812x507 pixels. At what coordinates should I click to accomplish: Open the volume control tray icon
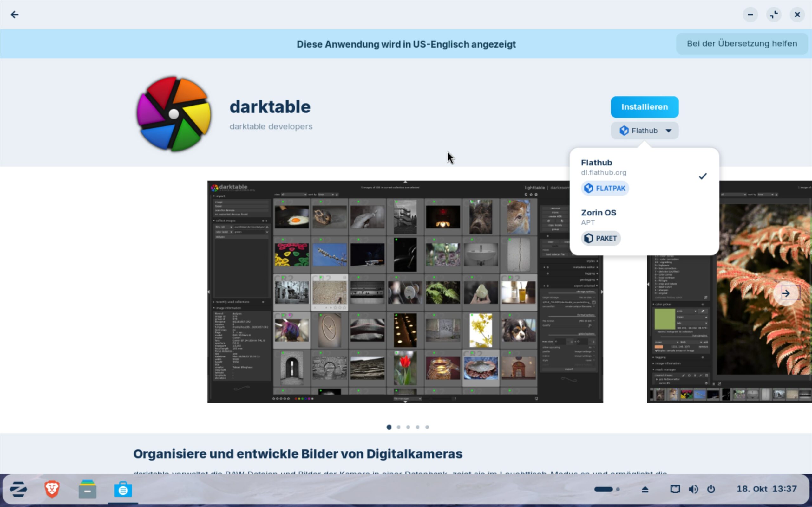693,489
